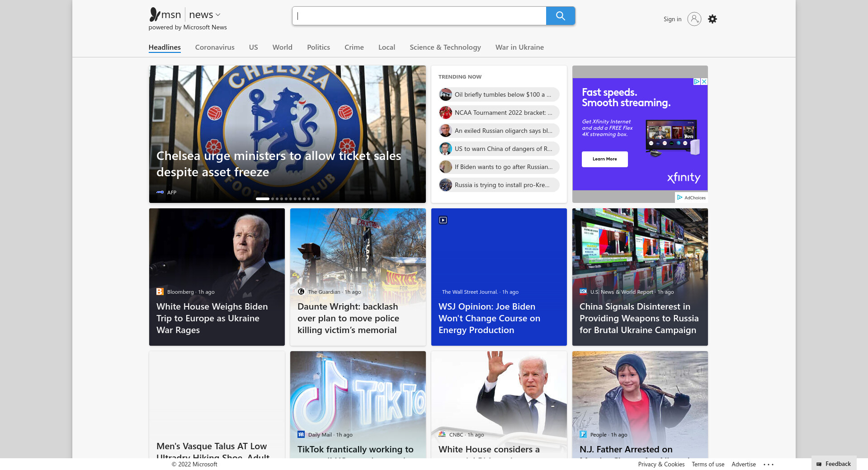
Task: Select the first carousel slide indicator
Action: point(262,199)
